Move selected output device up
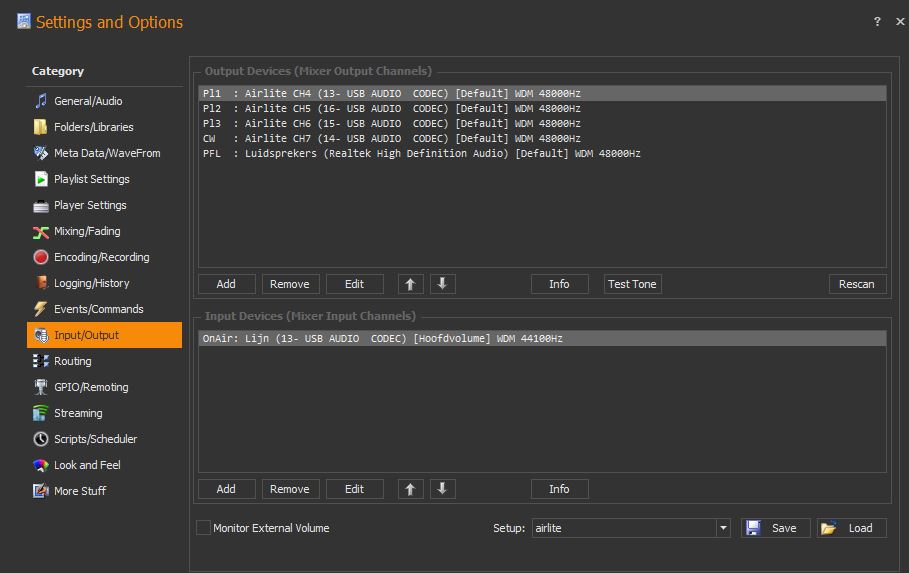The image size is (909, 573). 410,284
